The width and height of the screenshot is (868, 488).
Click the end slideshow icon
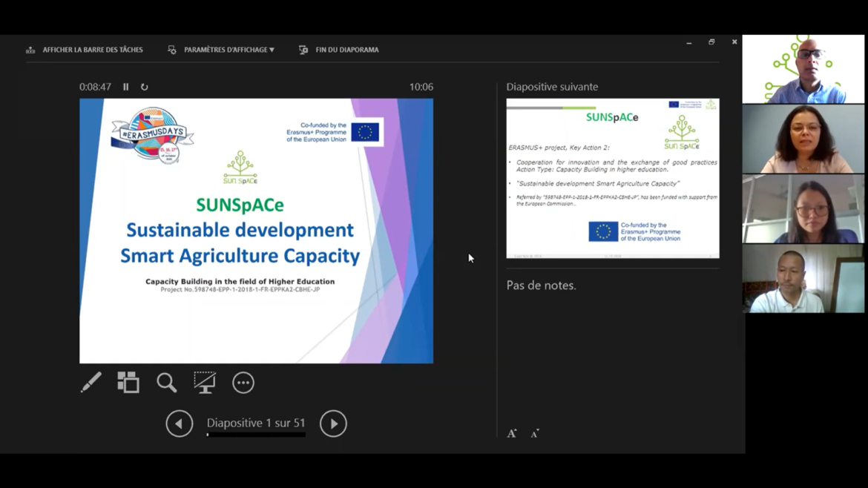[x=303, y=50]
